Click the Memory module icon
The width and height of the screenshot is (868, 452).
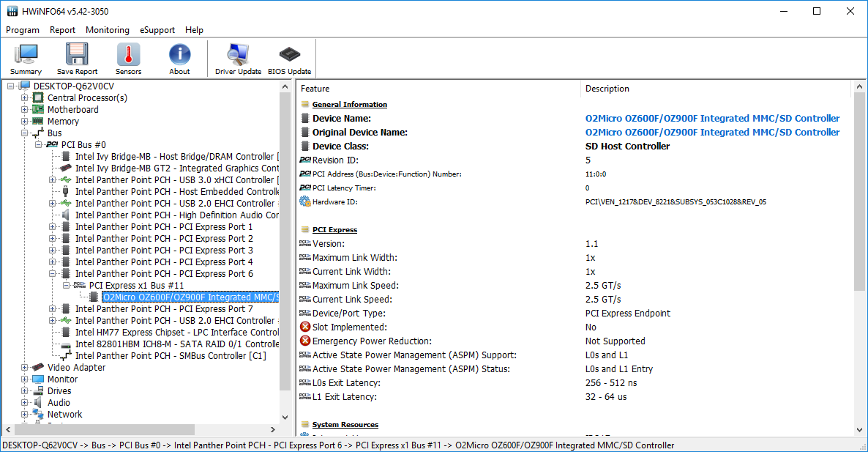(x=37, y=121)
